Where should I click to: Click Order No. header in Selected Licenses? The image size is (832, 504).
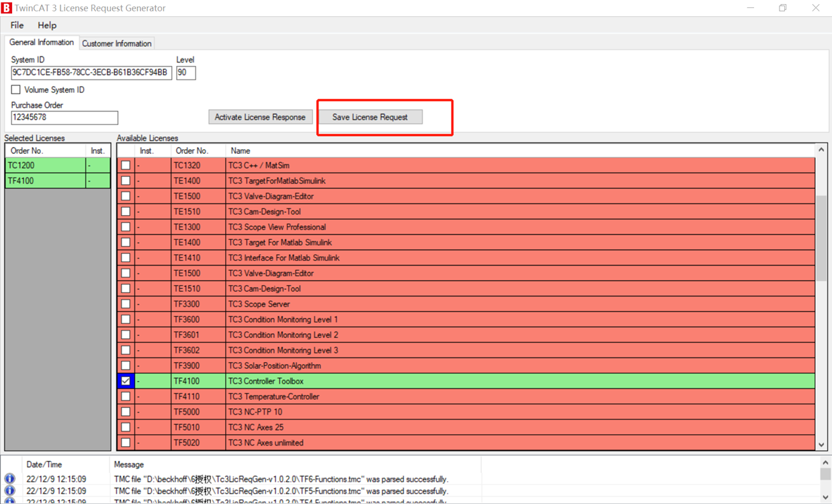click(x=46, y=151)
